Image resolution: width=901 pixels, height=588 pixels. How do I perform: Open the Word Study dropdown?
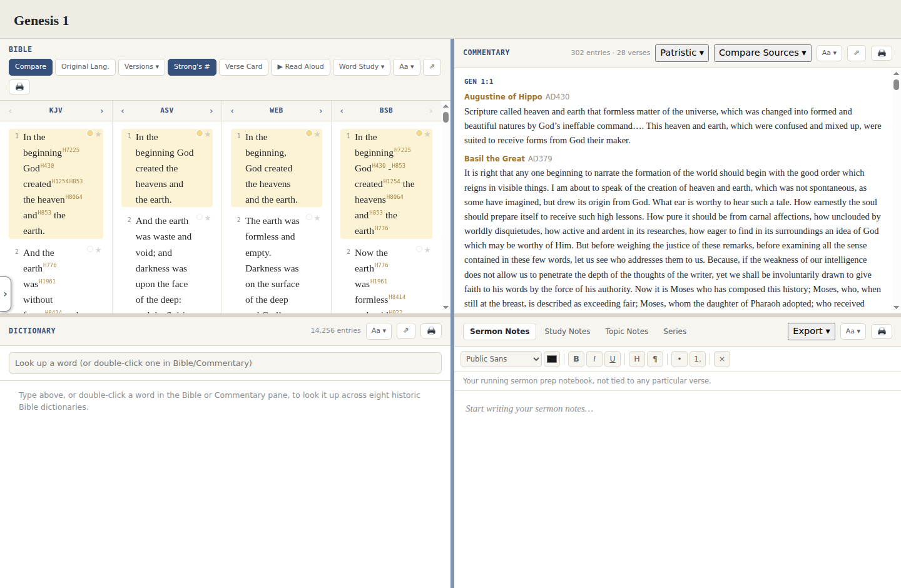362,67
